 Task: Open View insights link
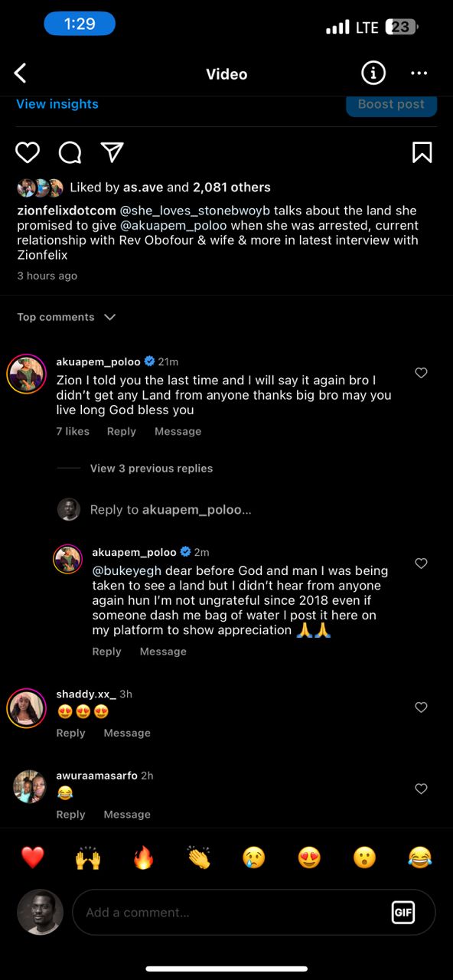[57, 104]
